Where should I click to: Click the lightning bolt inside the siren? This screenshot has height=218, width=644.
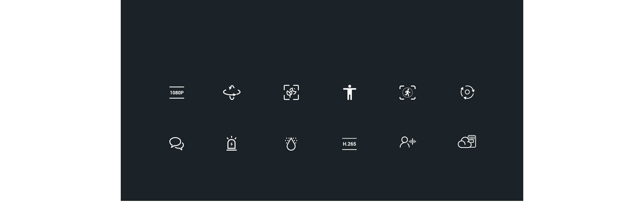pos(231,144)
